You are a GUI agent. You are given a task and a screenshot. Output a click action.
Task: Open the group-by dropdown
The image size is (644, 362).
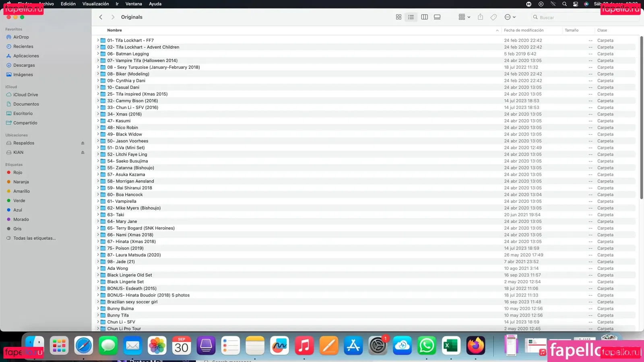click(x=464, y=17)
